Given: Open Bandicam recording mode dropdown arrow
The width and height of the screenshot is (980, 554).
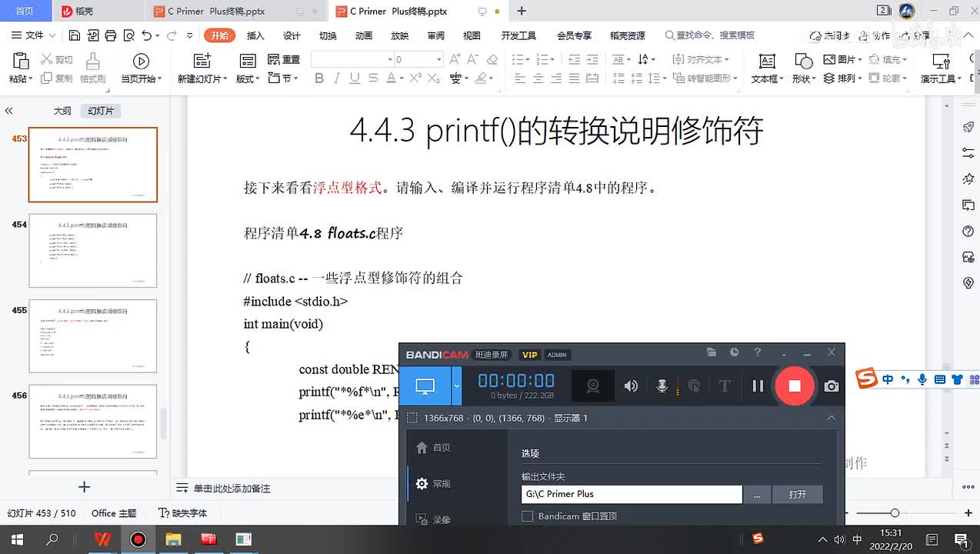Looking at the screenshot, I should 456,386.
